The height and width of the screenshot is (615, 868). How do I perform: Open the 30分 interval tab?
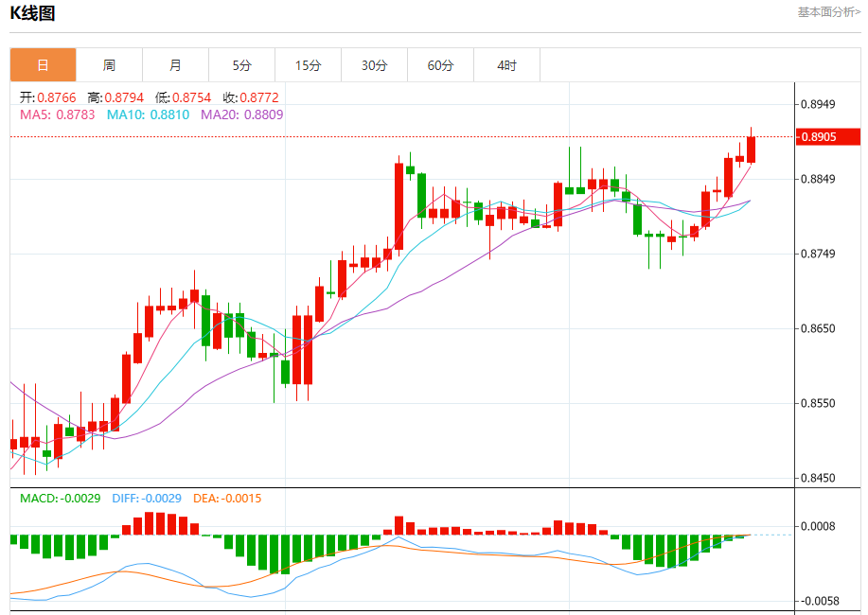(x=374, y=64)
